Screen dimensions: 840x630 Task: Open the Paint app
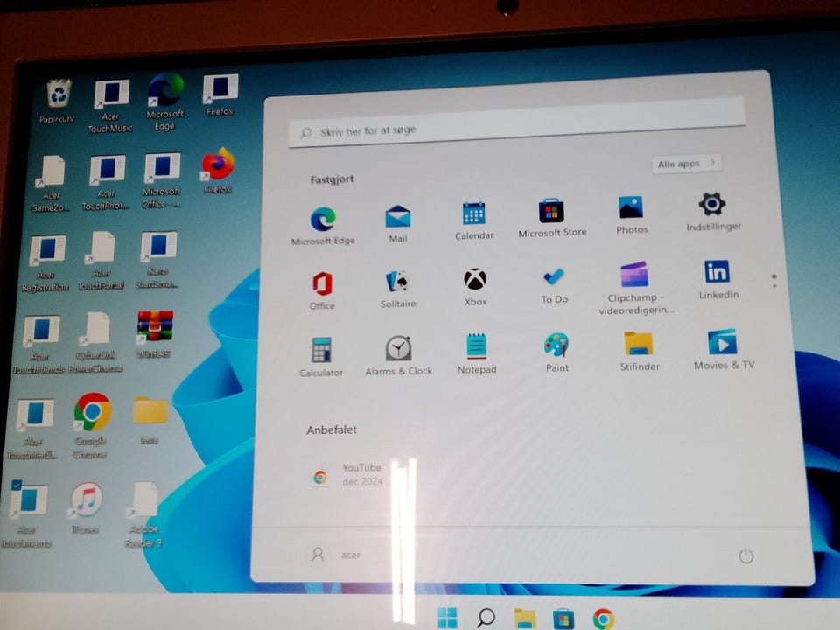[x=556, y=352]
